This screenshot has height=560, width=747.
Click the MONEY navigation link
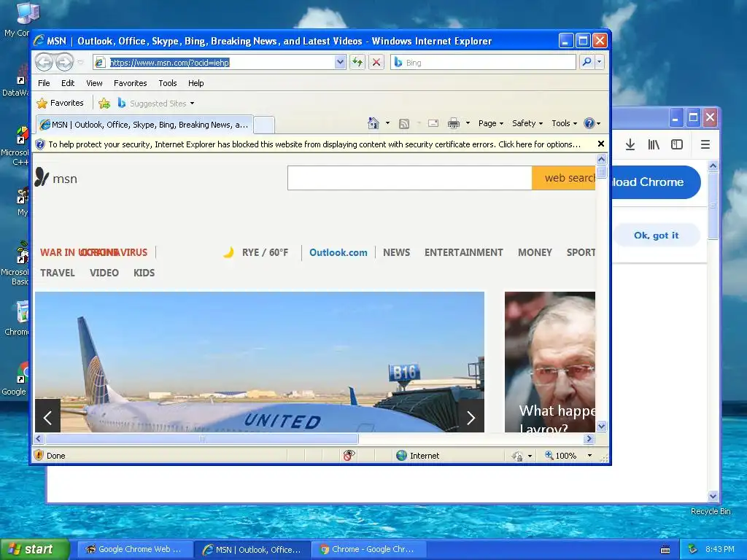(535, 252)
